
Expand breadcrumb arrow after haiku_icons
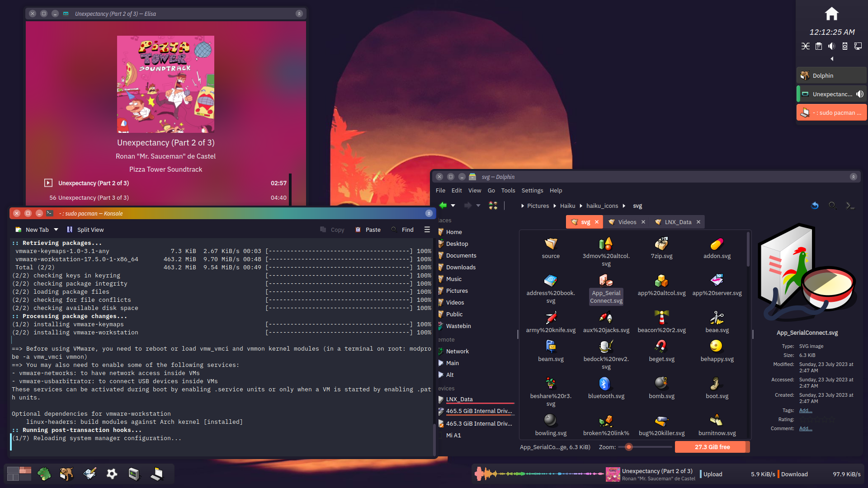coord(624,206)
